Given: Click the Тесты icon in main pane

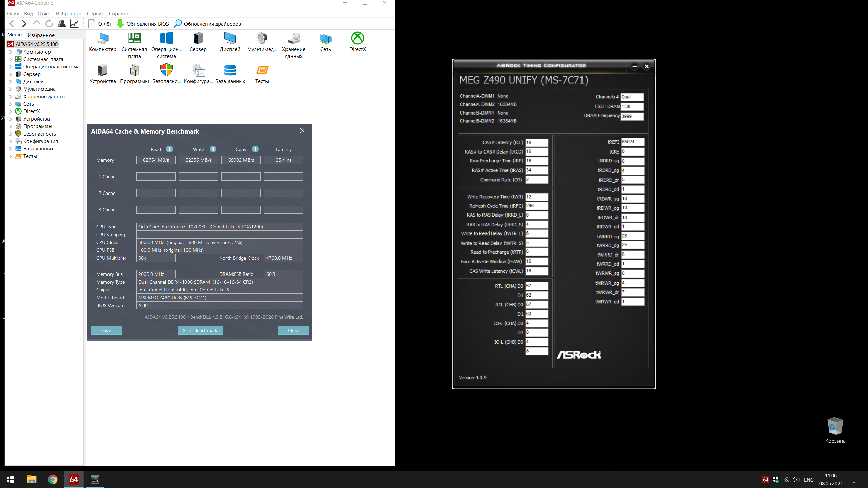Looking at the screenshot, I should click(262, 70).
